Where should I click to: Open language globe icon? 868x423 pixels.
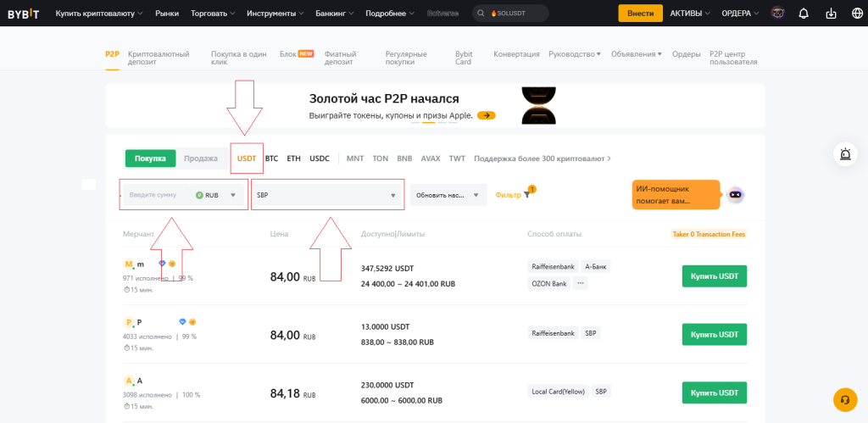pyautogui.click(x=855, y=14)
